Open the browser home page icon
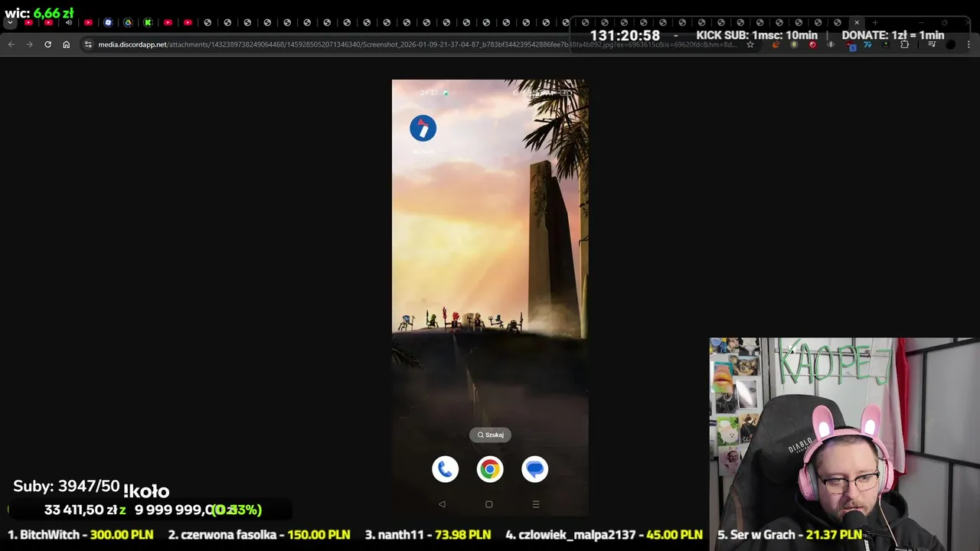This screenshot has height=551, width=980. tap(66, 44)
